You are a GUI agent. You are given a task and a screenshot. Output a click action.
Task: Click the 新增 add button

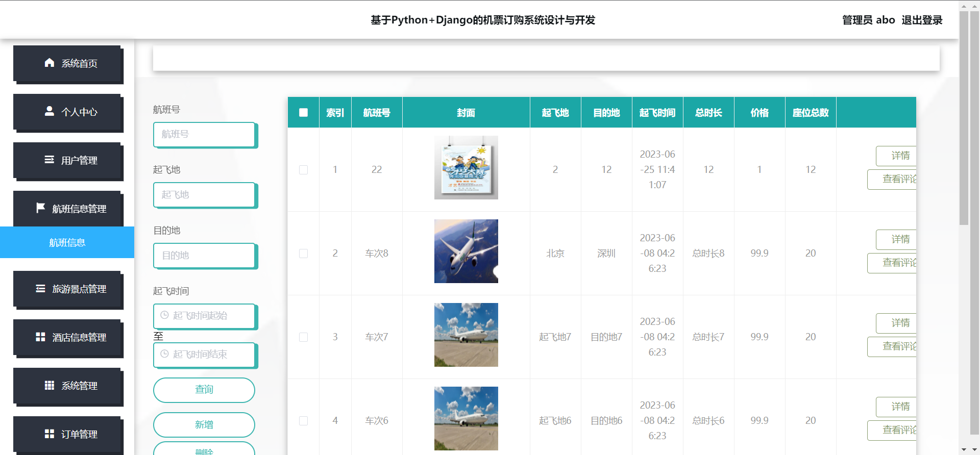204,425
